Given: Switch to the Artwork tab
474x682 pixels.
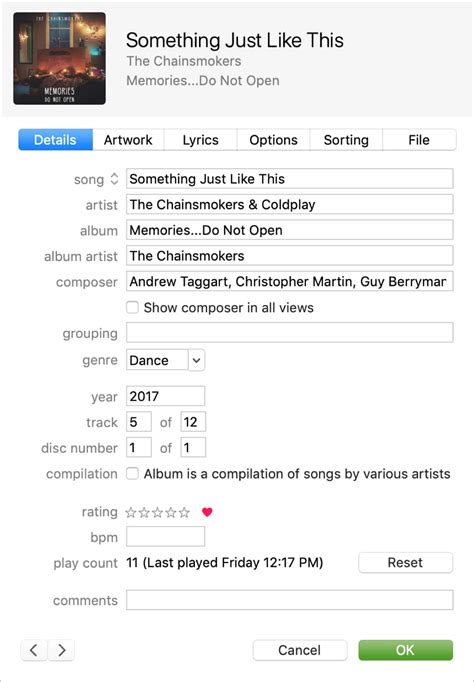Looking at the screenshot, I should 128,140.
